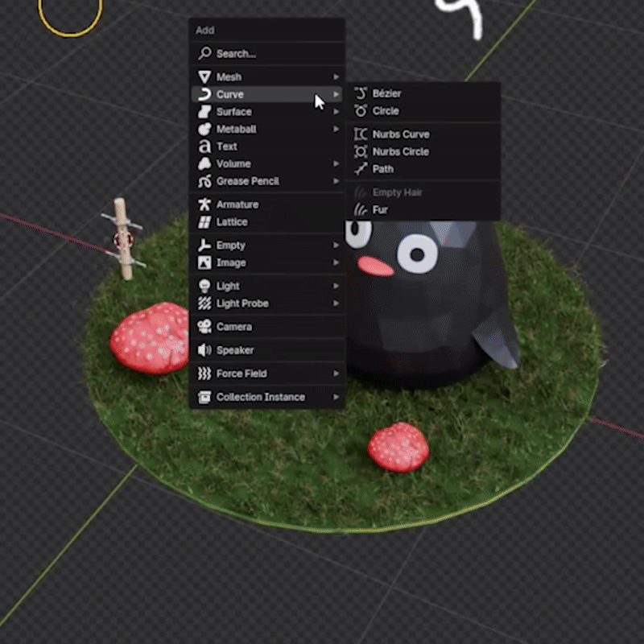The image size is (644, 644).
Task: Click the Bézier curve icon
Action: (x=361, y=94)
